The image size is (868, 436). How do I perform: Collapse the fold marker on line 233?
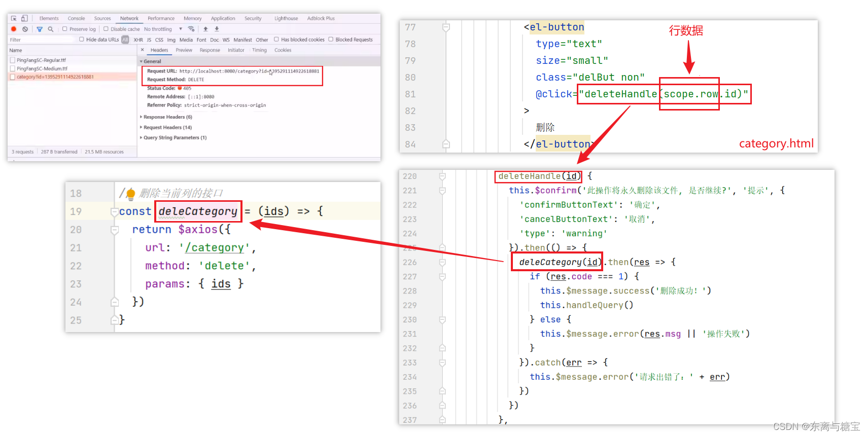442,362
